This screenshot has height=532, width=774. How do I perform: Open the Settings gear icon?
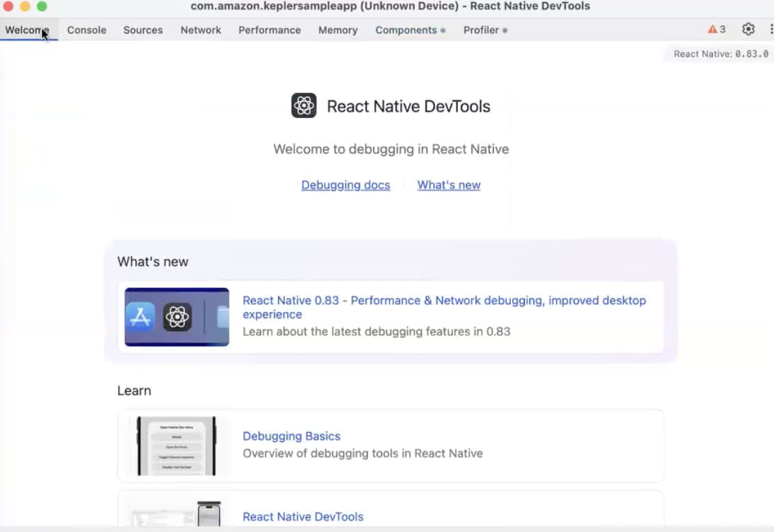(748, 30)
